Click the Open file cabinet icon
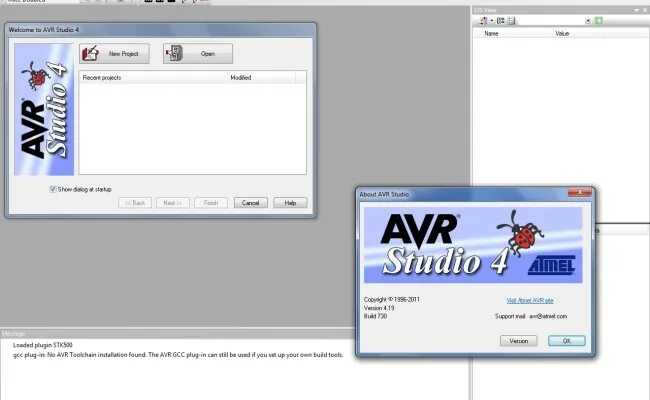 (x=174, y=53)
